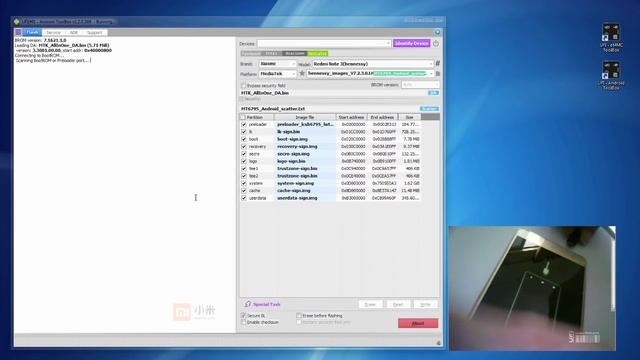Toggle the cache partition checkbox
Screen dimensions: 640x360
(x=244, y=191)
